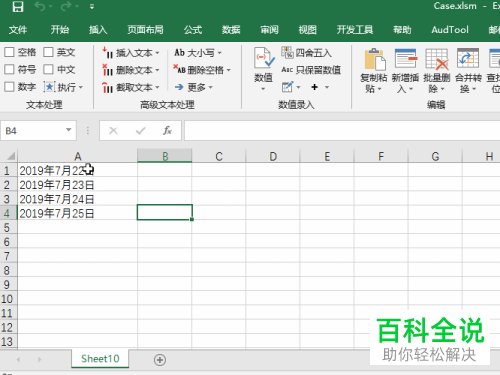Click the 批量删除 icon
Image resolution: width=500 pixels, height=375 pixels.
[437, 59]
